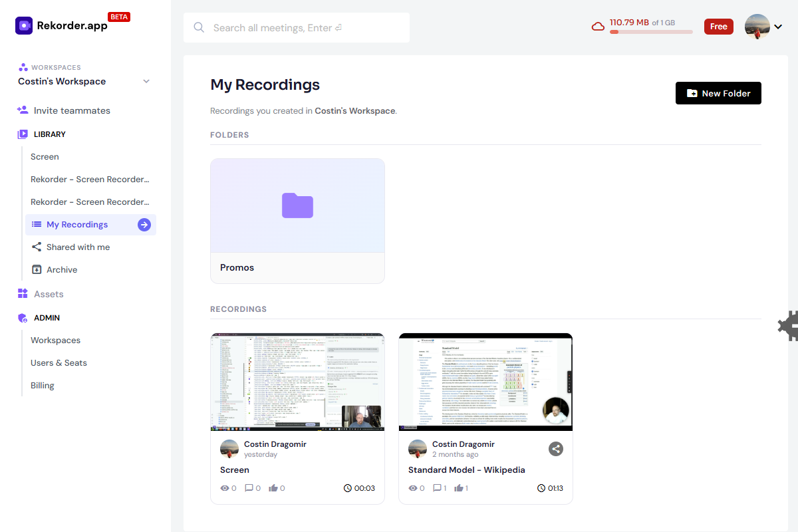Click the Costin's Workspace name in sidebar
Viewport: 798px width, 532px height.
pos(62,81)
